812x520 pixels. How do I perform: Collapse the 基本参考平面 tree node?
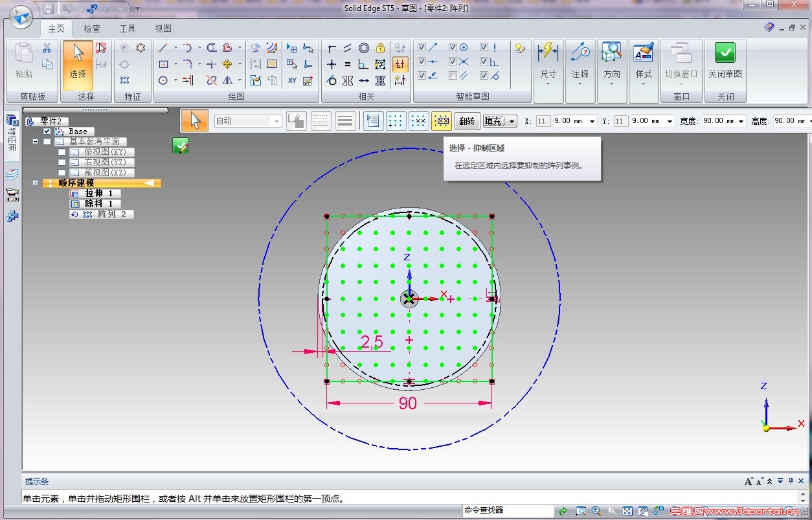pos(36,141)
